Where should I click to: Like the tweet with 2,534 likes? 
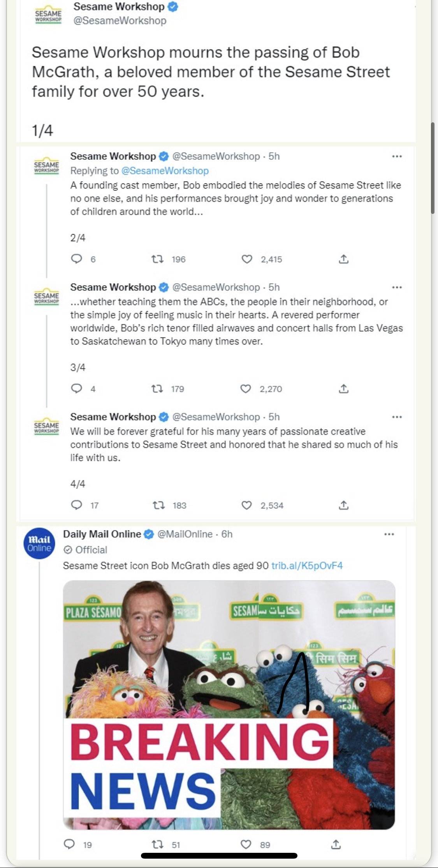coord(247,505)
